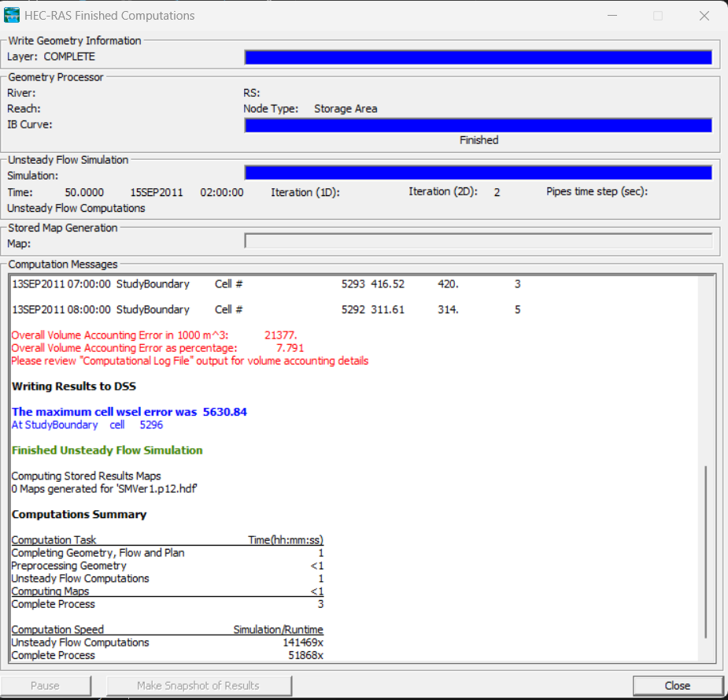Viewport: 728px width, 700px height.
Task: Click the blue maximum cell wsel error line
Action: click(130, 412)
